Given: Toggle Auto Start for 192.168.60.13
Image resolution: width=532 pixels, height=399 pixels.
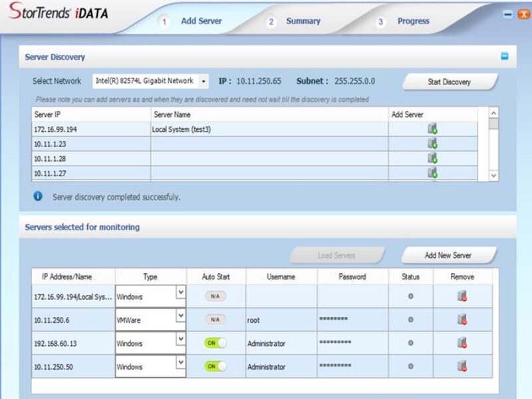Looking at the screenshot, I should [x=215, y=343].
